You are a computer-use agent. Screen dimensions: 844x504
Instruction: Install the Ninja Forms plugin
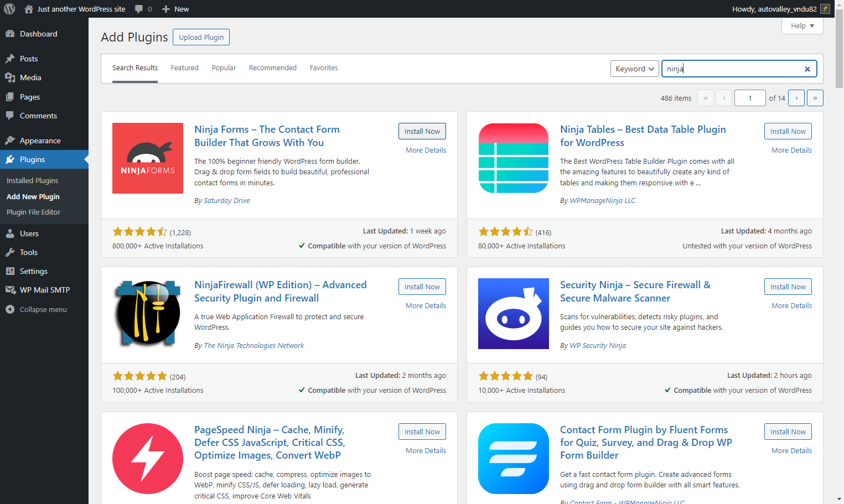click(422, 131)
